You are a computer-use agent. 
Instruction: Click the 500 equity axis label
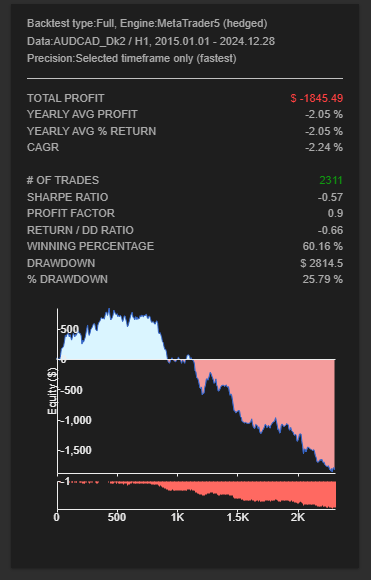70,329
